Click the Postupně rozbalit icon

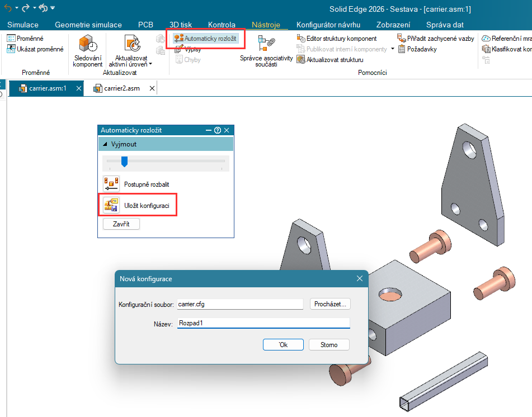pyautogui.click(x=111, y=184)
